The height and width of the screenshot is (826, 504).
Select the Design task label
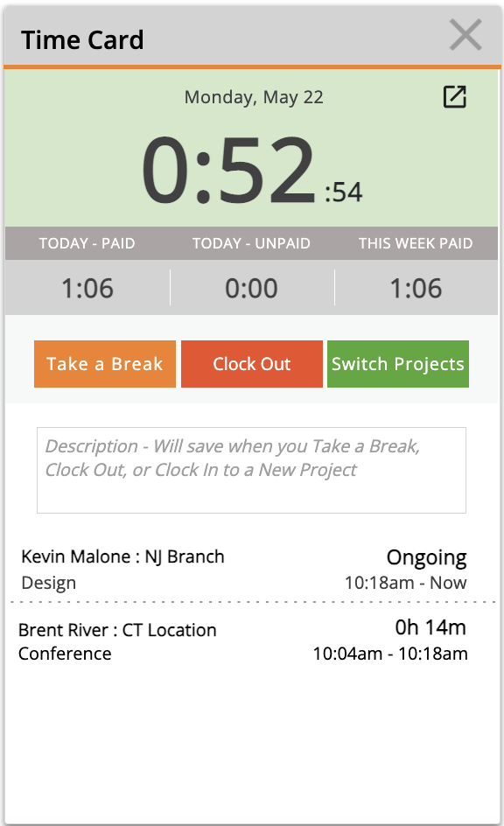click(x=48, y=583)
